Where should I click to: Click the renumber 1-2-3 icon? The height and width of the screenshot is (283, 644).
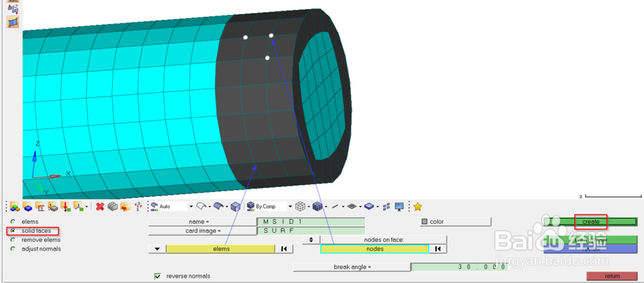pos(138,206)
